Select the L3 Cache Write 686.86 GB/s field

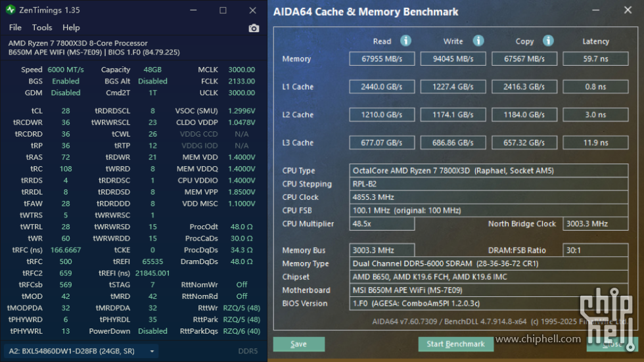(453, 143)
